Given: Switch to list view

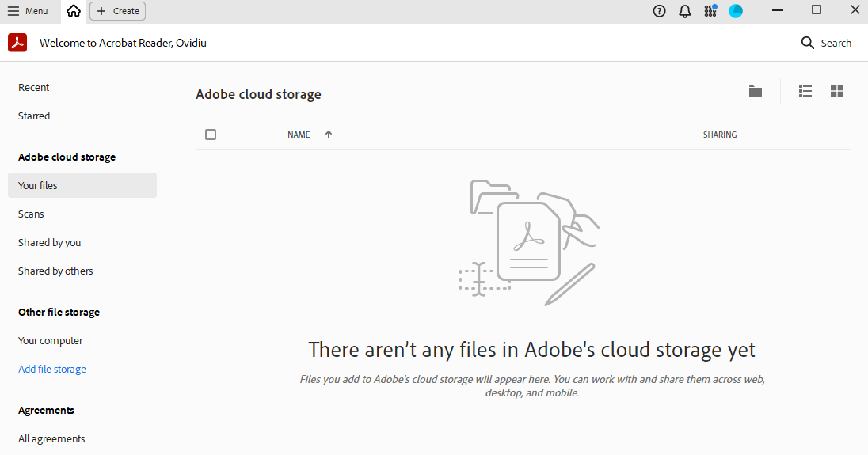Looking at the screenshot, I should [x=805, y=91].
